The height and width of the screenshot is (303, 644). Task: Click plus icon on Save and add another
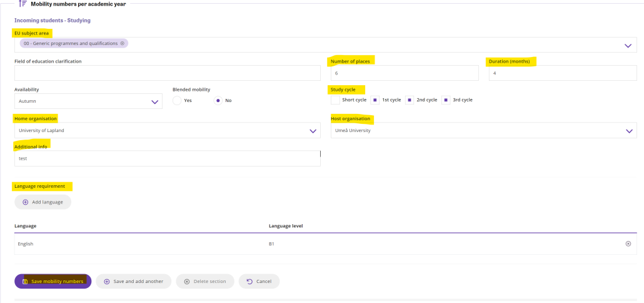[x=107, y=282]
